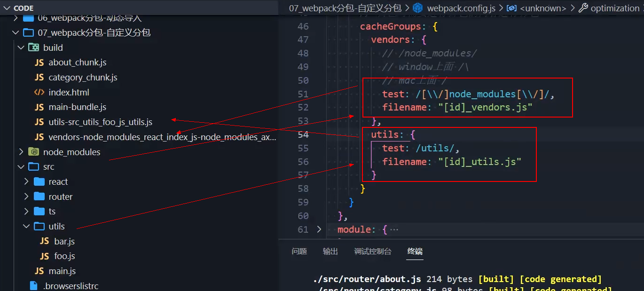Screen dimensions: 644x291
Task: Collapse the build folder chevron
Action: pos(21,47)
